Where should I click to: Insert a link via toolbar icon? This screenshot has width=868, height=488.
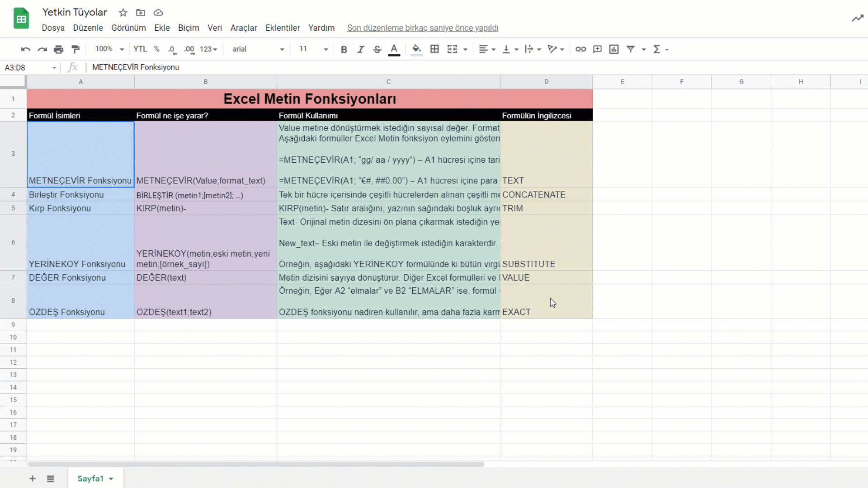click(580, 49)
